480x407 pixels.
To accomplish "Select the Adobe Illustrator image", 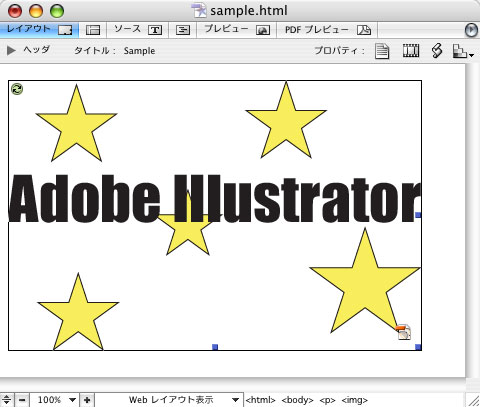I will [215, 215].
